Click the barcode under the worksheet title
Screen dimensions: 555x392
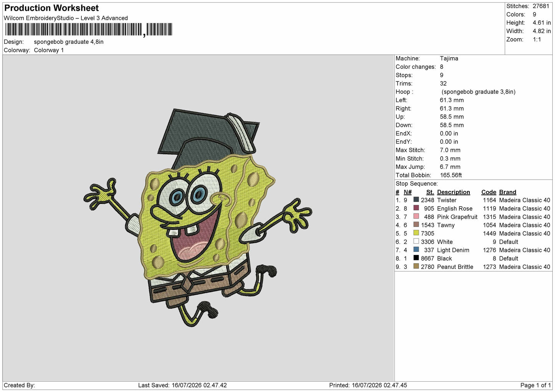[x=88, y=30]
